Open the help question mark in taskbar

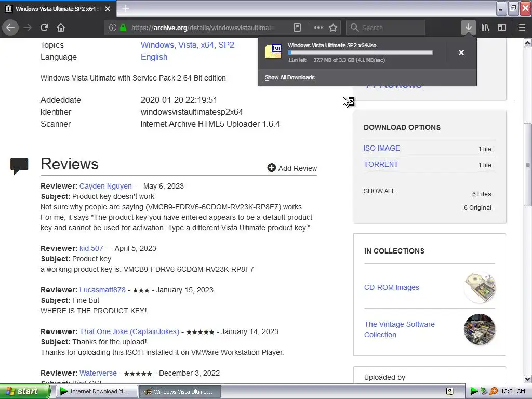(449, 392)
